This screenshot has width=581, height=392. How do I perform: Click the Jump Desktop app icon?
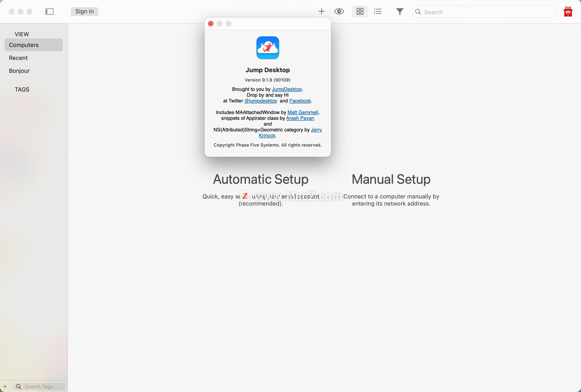pyautogui.click(x=268, y=48)
